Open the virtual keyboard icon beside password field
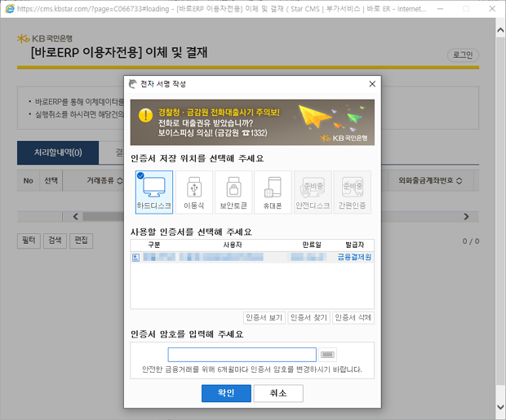 coord(327,355)
